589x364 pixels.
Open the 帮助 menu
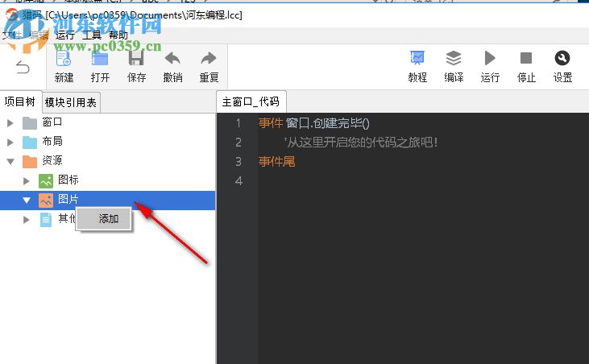click(118, 35)
